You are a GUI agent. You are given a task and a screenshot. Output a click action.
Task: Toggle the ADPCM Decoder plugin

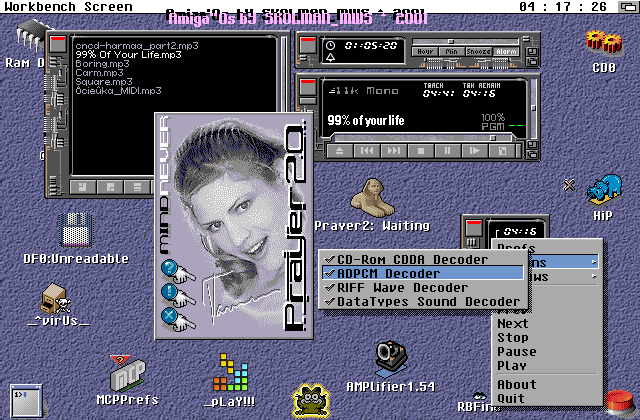coord(423,273)
